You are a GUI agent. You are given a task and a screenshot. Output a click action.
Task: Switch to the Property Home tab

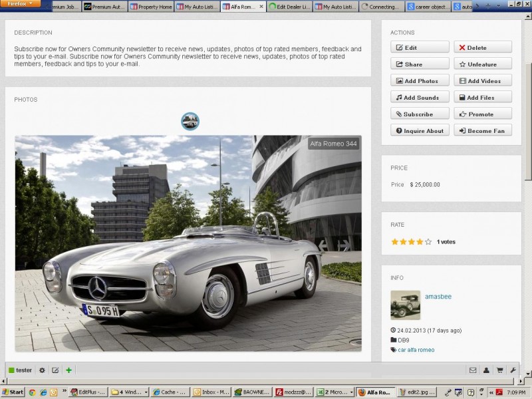tap(151, 7)
